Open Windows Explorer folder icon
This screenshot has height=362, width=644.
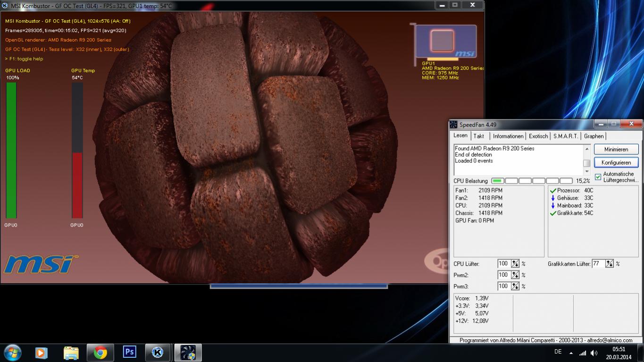click(71, 353)
